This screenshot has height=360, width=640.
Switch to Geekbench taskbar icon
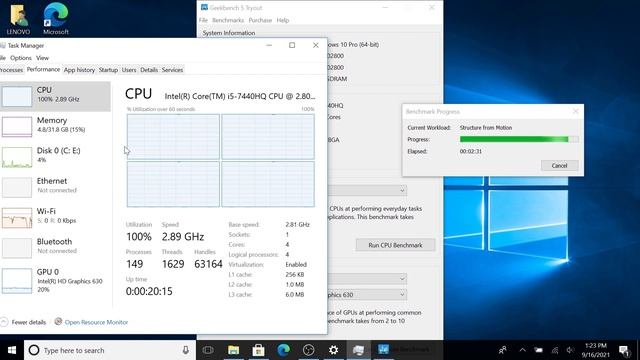(x=384, y=350)
